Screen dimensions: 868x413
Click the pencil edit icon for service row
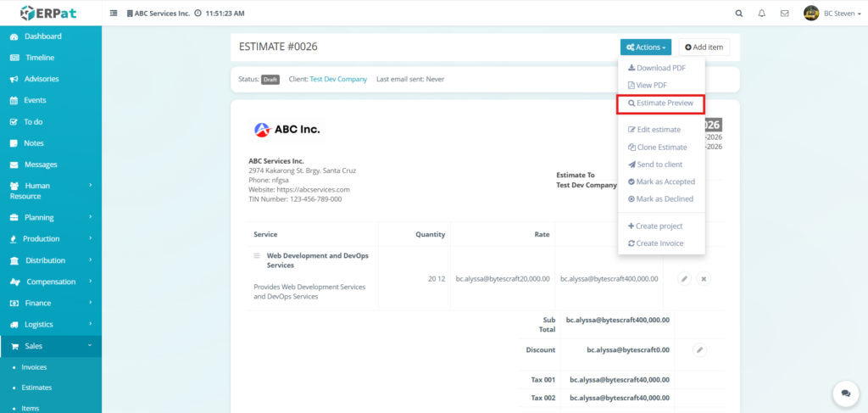(684, 278)
